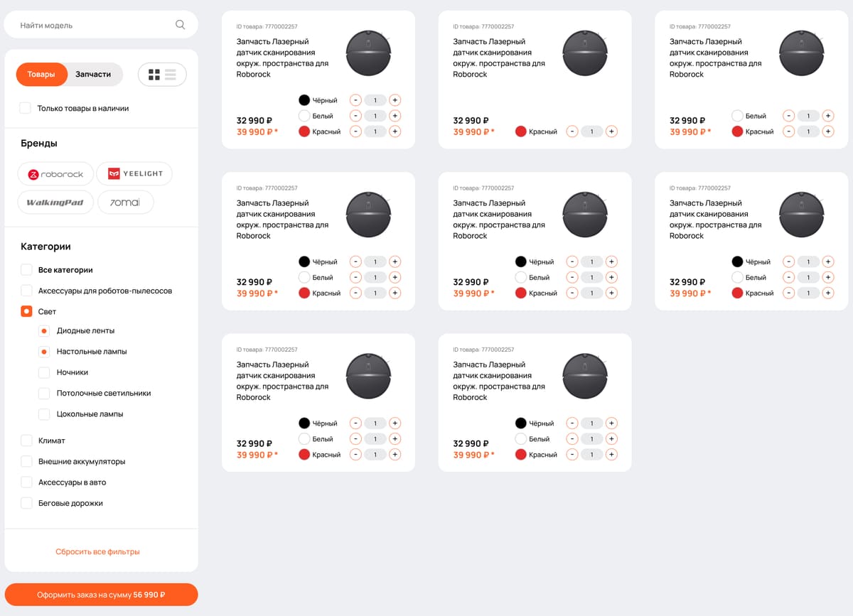Viewport: 853px width, 616px height.
Task: Click 'Оформить заказ на сумму 56 990 ₽'
Action: (x=101, y=595)
